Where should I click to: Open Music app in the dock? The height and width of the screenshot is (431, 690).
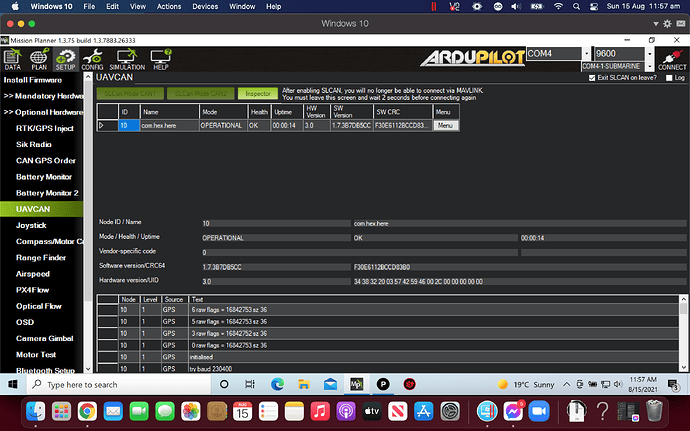click(x=320, y=412)
